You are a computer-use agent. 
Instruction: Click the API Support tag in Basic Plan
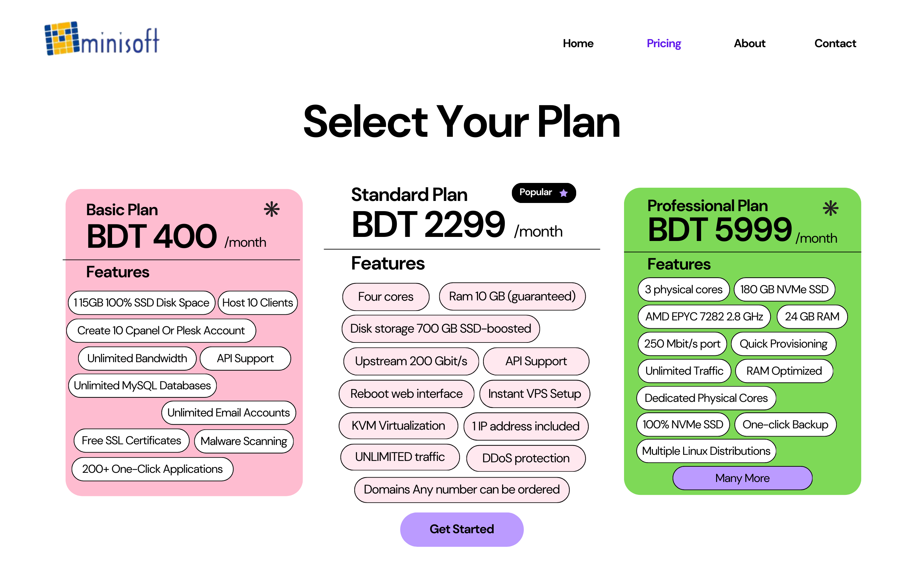(245, 358)
